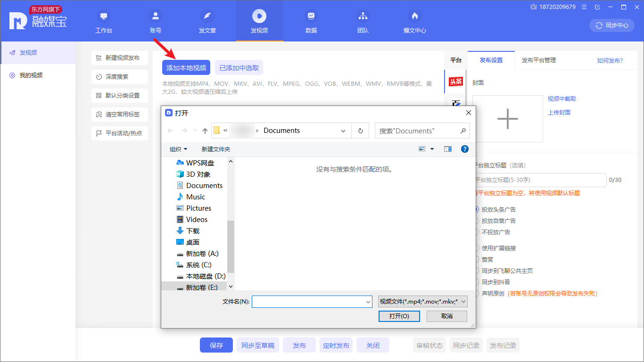Select 投放头条广告 radio option

pos(477,209)
